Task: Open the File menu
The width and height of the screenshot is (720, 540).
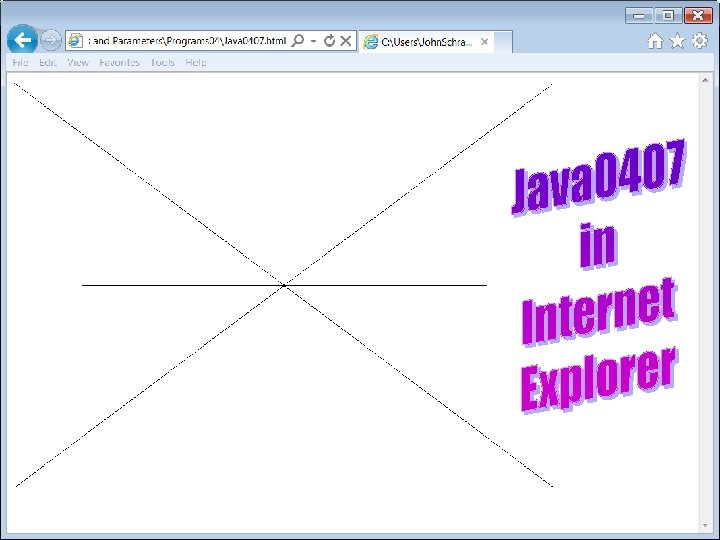Action: [x=20, y=62]
